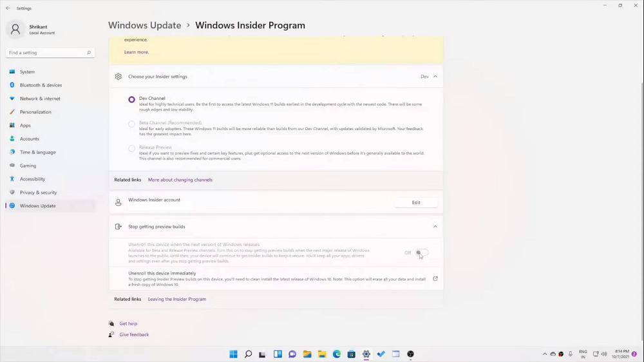644x362 pixels.
Task: Open the Shrikant account profile
Action: 32,30
